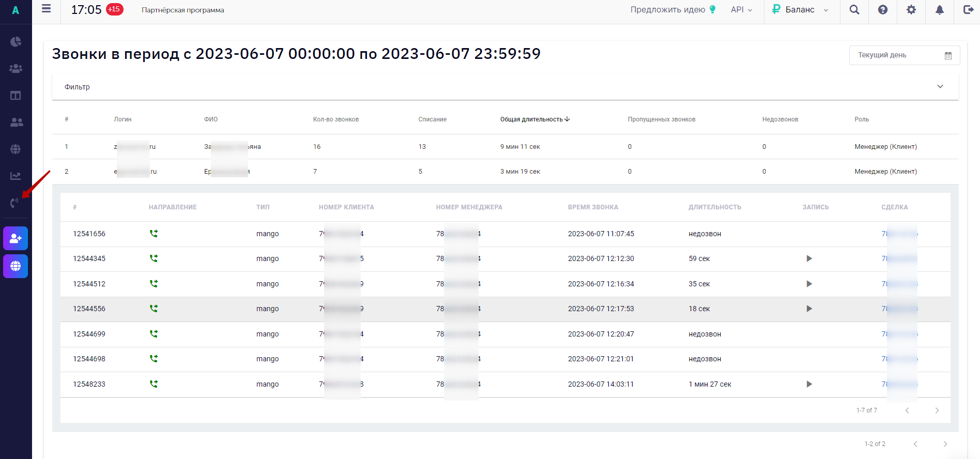Go to next page of inner calls table

click(937, 410)
